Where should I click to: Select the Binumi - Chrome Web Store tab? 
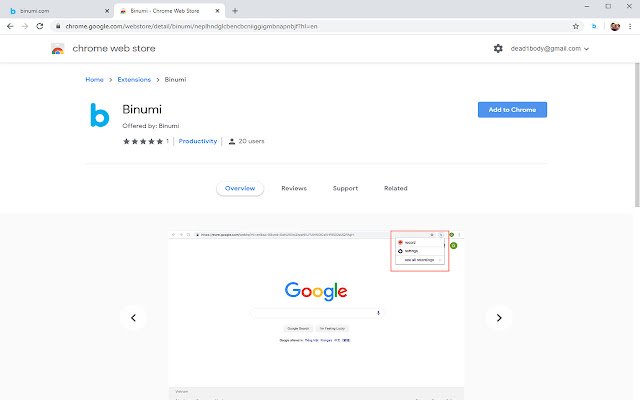coord(169,11)
